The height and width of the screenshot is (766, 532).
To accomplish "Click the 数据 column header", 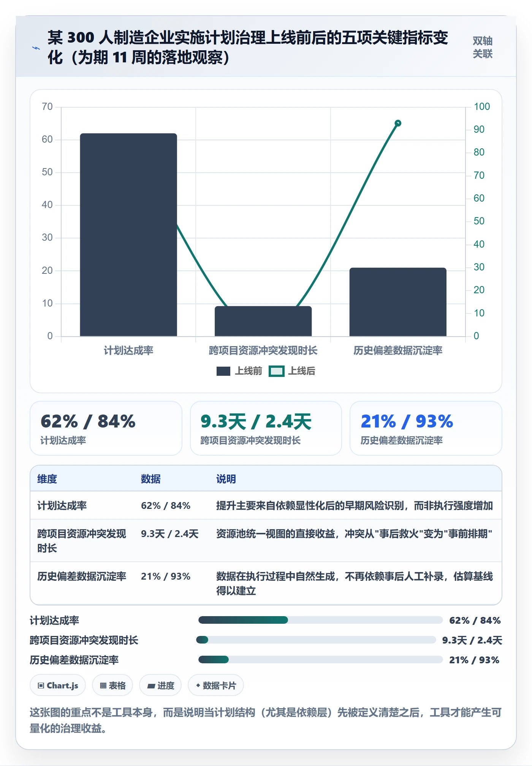I will tap(151, 479).
